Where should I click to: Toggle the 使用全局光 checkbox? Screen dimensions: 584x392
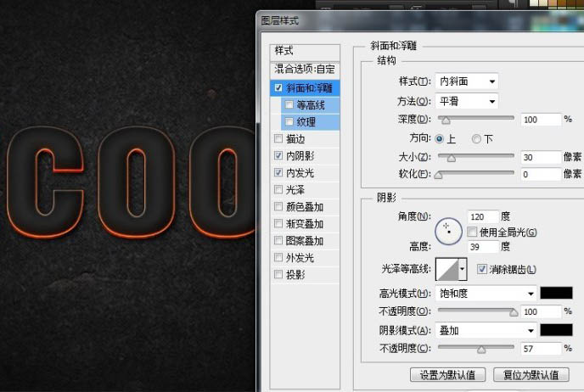click(472, 232)
